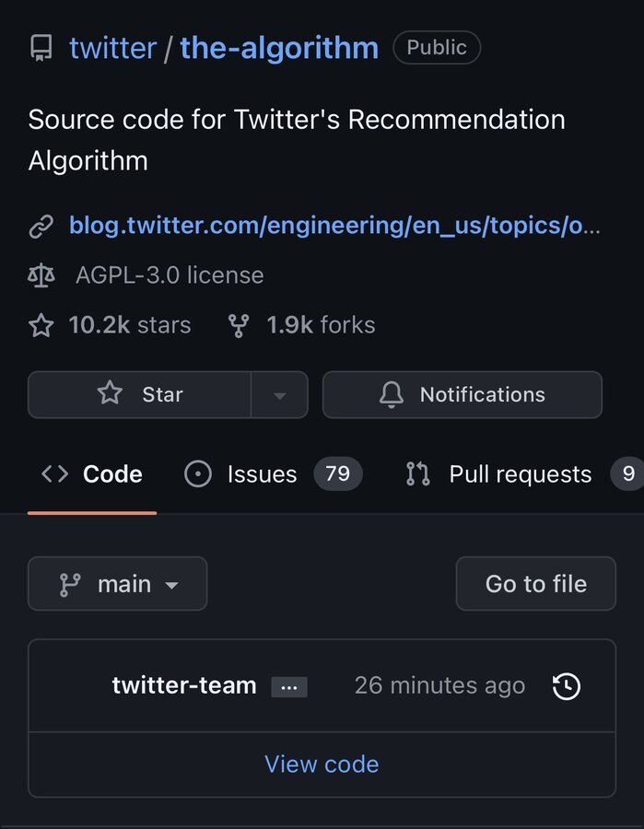The width and height of the screenshot is (644, 829).
Task: Click the stars count star icon
Action: [x=41, y=325]
